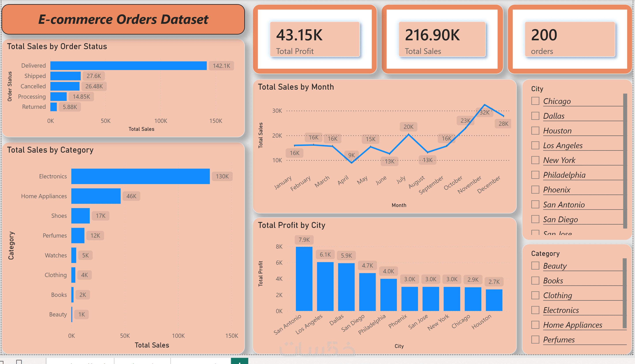Click the Category slicer scrollbar

tap(624, 293)
